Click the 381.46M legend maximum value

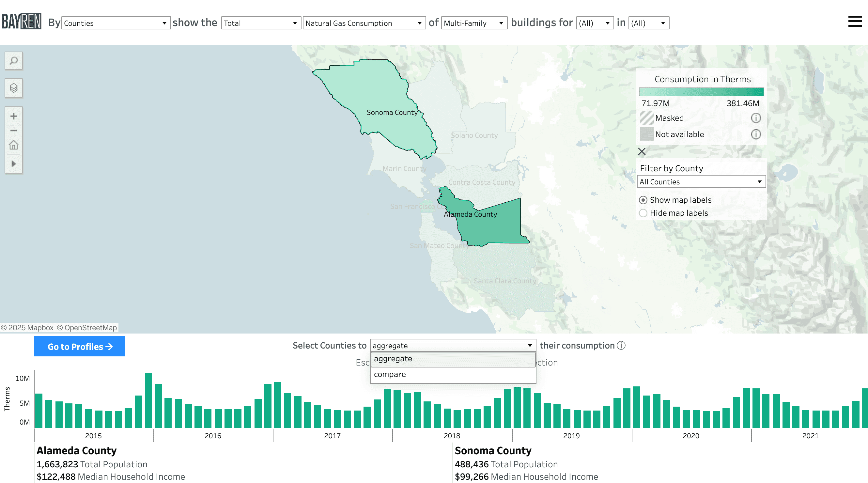tap(743, 103)
